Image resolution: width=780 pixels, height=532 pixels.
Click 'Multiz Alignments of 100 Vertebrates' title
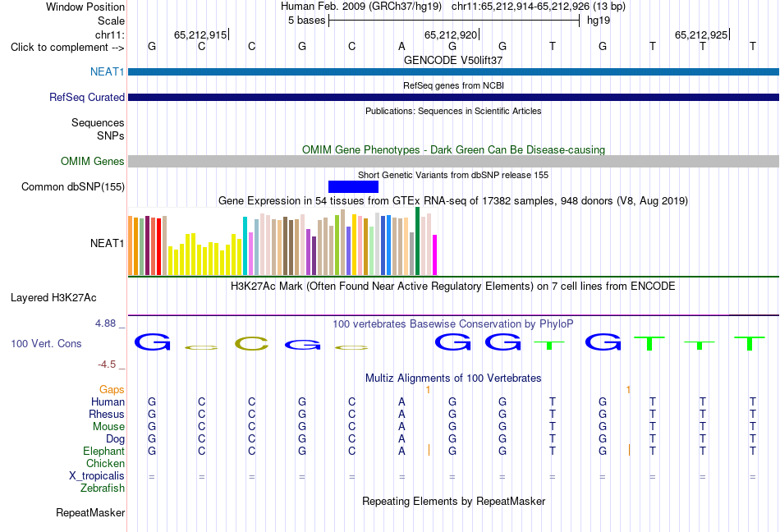pos(453,378)
